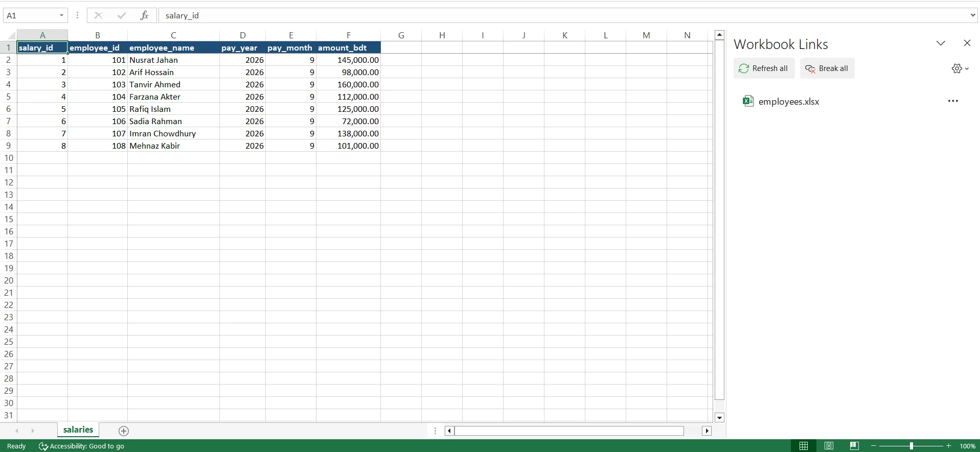
Task: Click the cell containing Mehnaz Kabir
Action: coord(173,146)
